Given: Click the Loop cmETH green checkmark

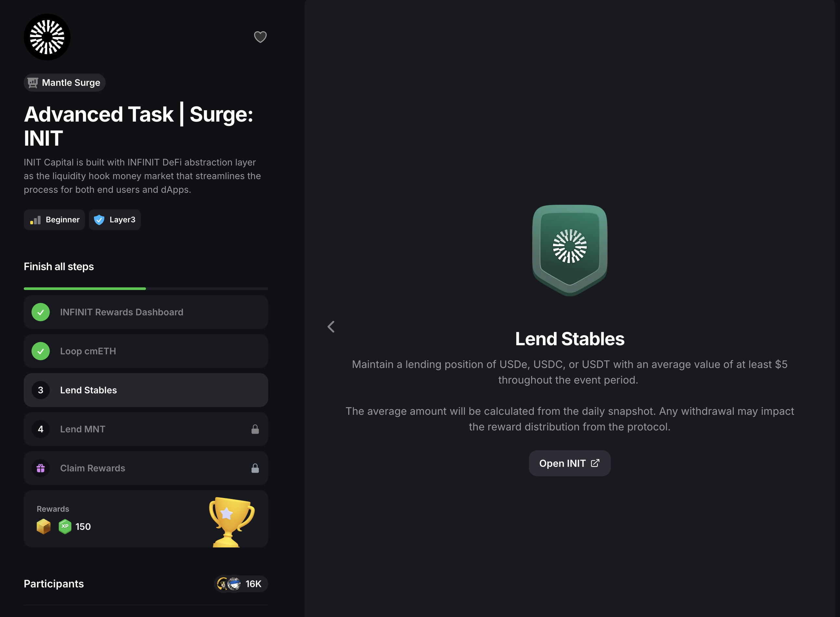Looking at the screenshot, I should pos(41,351).
